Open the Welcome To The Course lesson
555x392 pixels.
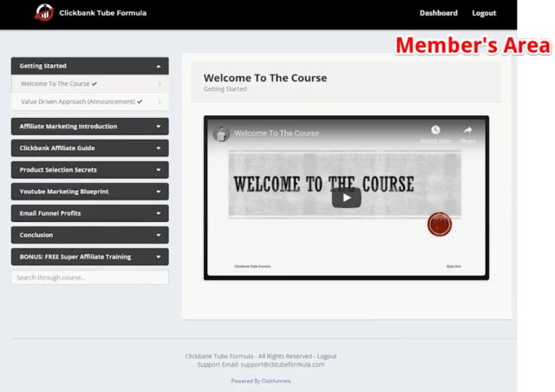pos(90,84)
